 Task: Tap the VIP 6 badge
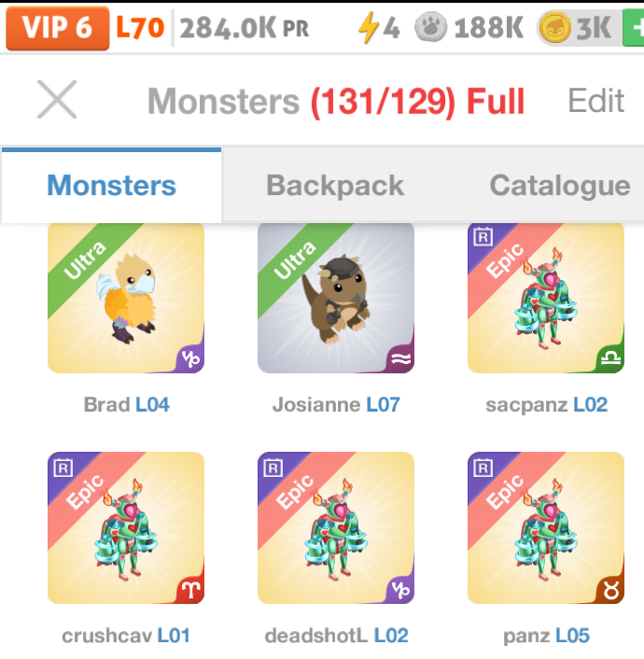point(58,28)
